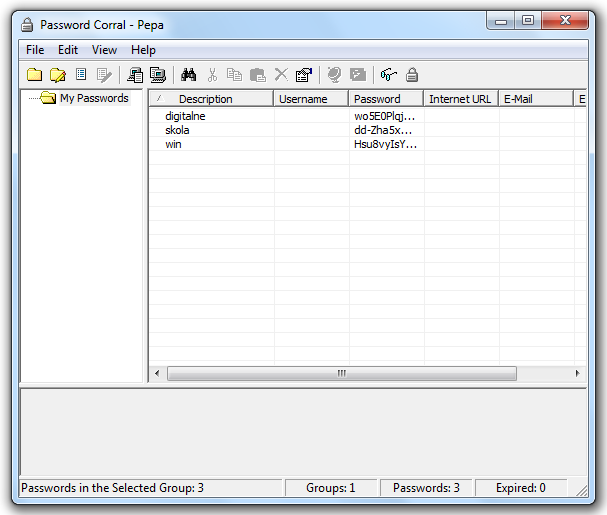
Task: Lock the file with the padlock icon
Action: (412, 74)
